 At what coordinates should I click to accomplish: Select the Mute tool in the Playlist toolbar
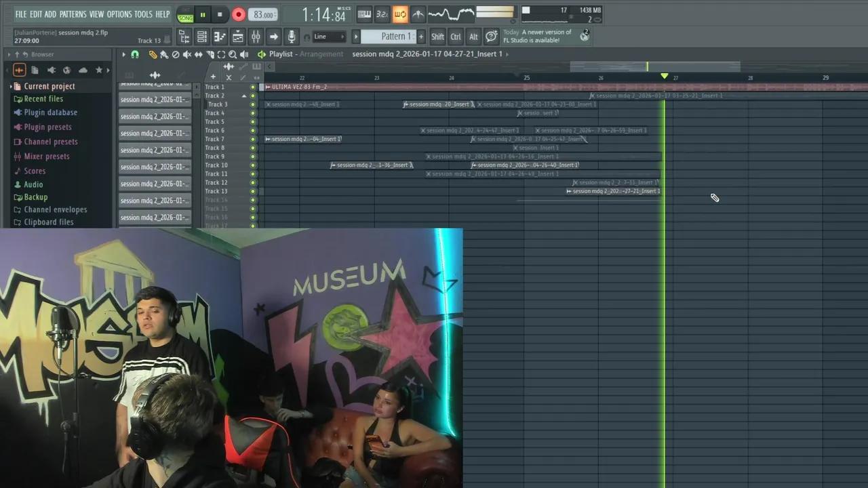pos(187,54)
